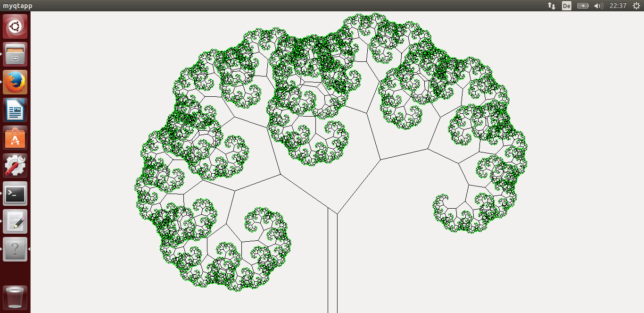The width and height of the screenshot is (644, 313).
Task: Click the main fork where the trunk splits
Action: tap(333, 211)
